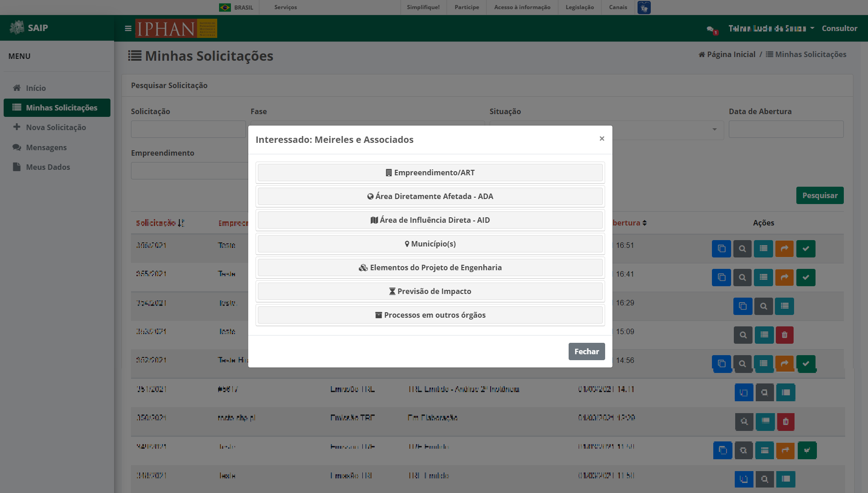Screen dimensions: 868x493
Task: Open teal list icon on the 16:29 row
Action: (784, 306)
